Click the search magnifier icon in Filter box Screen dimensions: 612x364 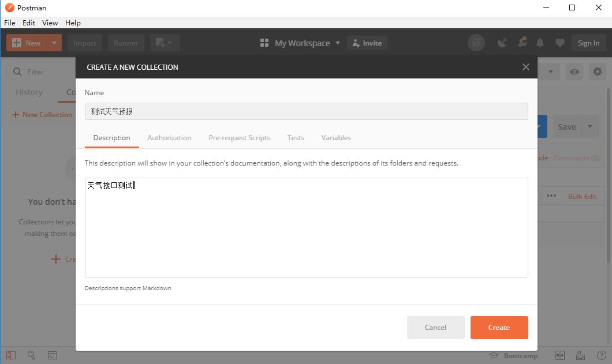[x=17, y=72]
